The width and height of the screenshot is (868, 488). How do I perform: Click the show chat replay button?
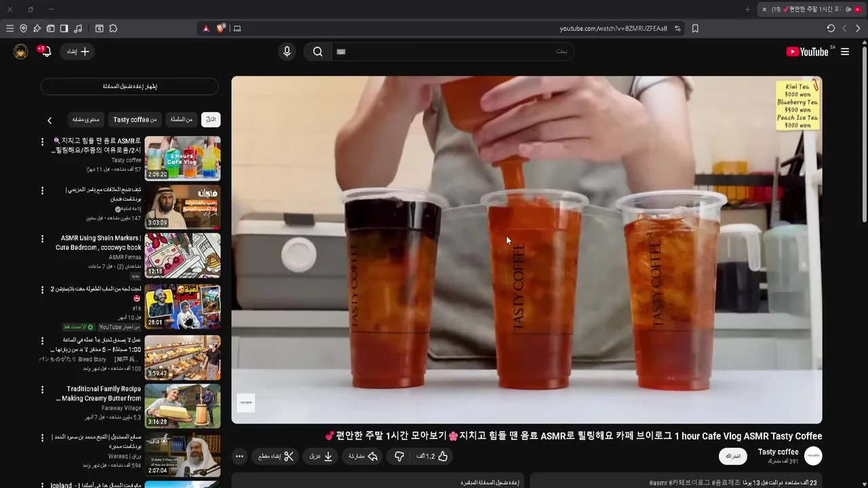130,87
